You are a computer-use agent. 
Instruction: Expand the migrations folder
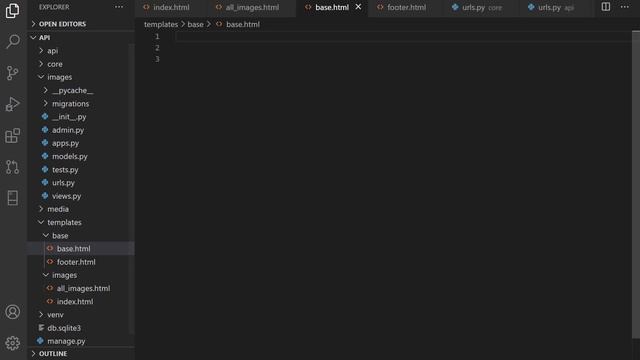81,104
